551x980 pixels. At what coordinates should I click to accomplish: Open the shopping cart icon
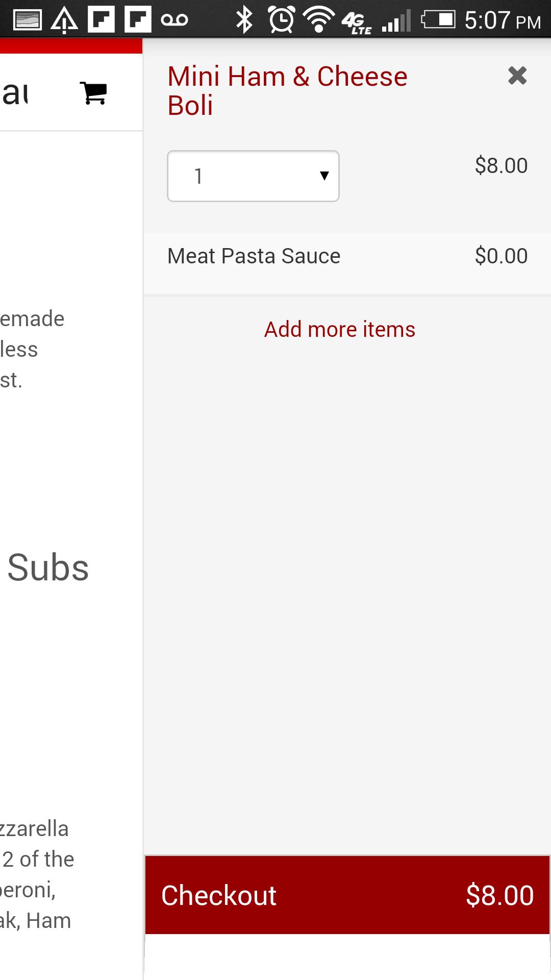93,93
